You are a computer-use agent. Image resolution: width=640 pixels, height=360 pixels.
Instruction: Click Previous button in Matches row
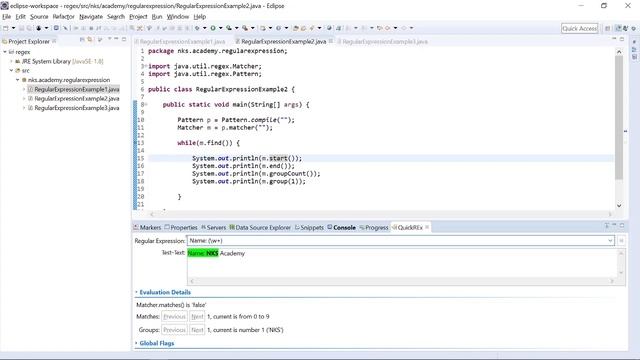tap(174, 317)
